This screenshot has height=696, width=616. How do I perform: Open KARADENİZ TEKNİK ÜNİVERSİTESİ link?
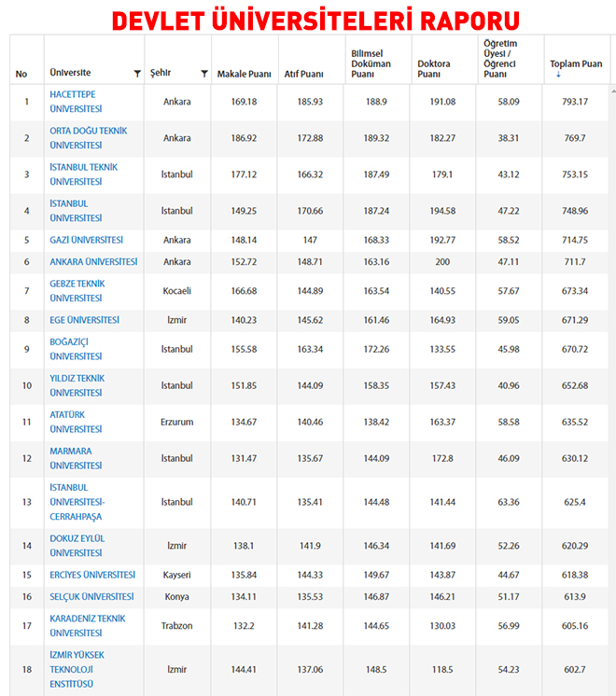coord(88,625)
